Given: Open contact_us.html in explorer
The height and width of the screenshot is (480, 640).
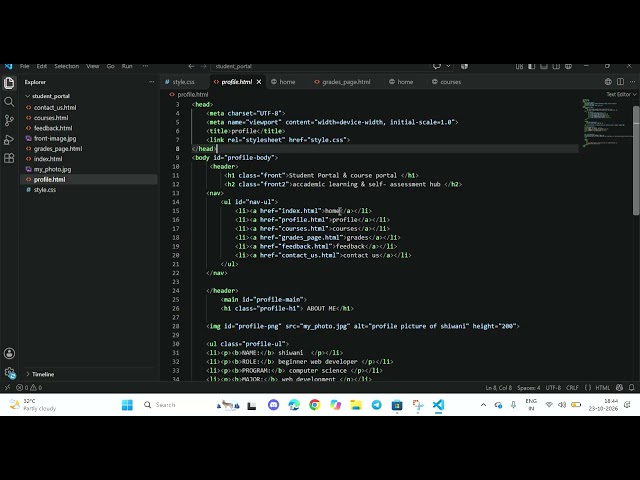Looking at the screenshot, I should coord(55,107).
